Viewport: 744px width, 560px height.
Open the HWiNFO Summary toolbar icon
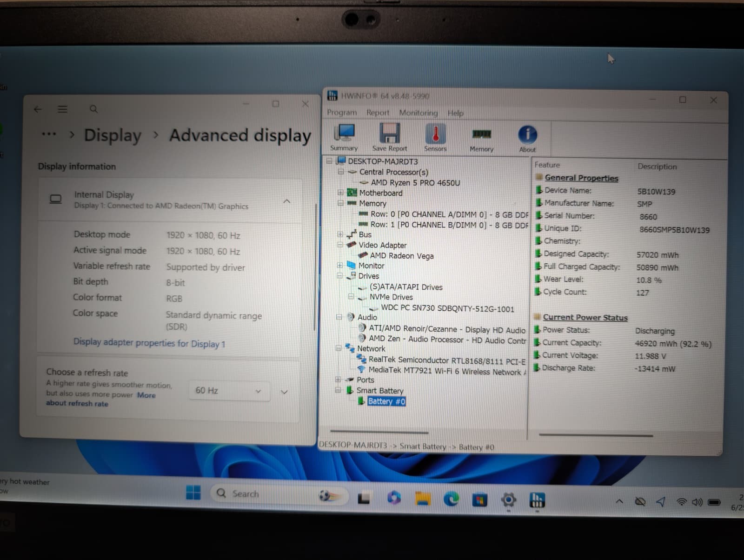pyautogui.click(x=344, y=138)
